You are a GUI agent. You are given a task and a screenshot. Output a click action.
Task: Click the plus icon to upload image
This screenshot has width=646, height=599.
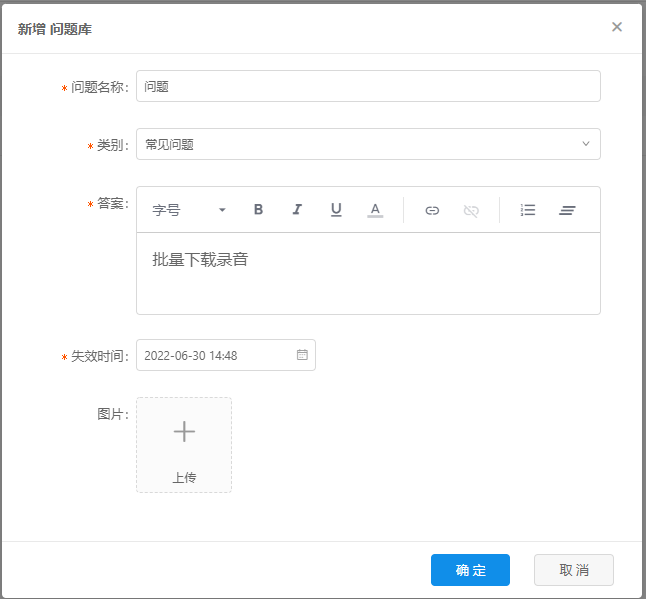(x=184, y=431)
